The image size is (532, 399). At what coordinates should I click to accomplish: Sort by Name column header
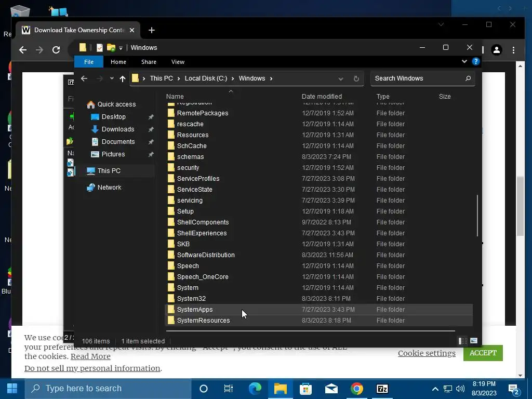[175, 96]
